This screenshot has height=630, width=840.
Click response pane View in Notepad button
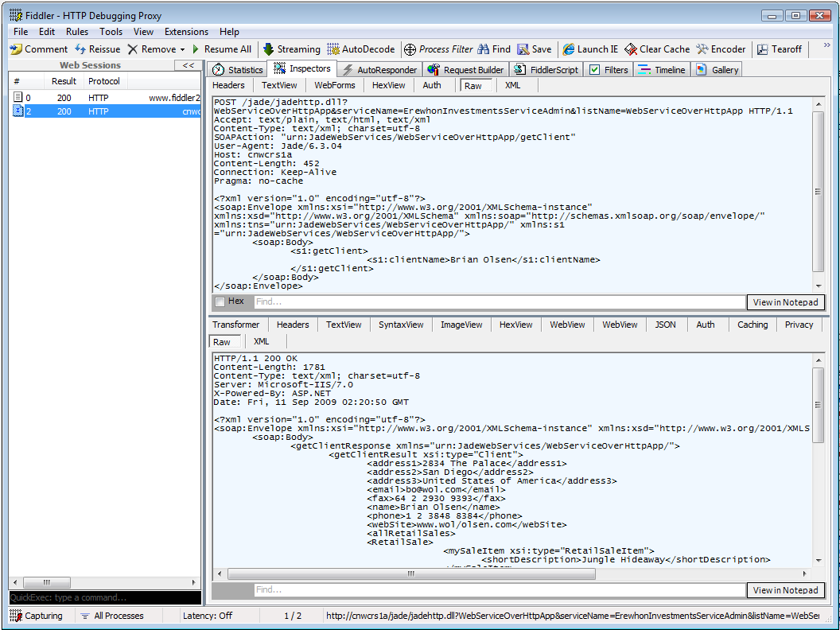coord(785,589)
